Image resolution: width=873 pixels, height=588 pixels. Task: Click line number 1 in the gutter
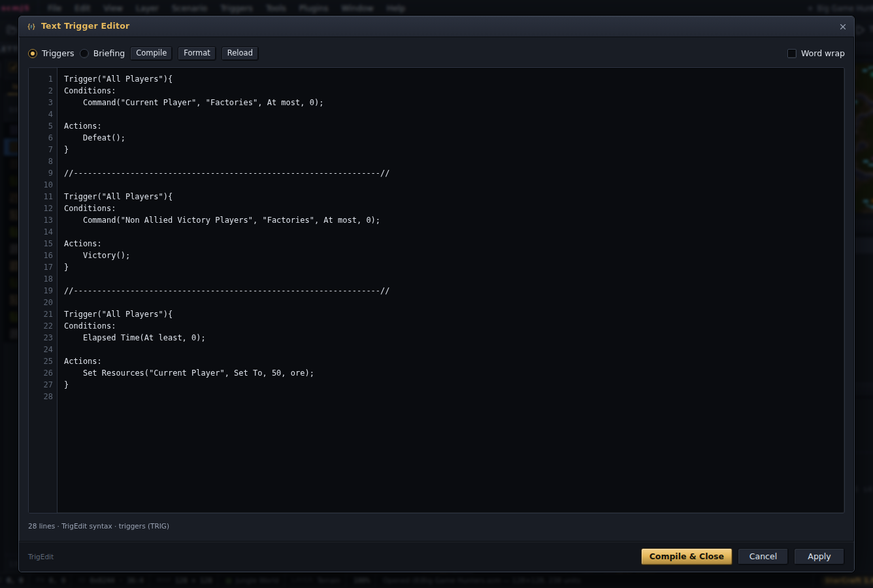point(50,79)
